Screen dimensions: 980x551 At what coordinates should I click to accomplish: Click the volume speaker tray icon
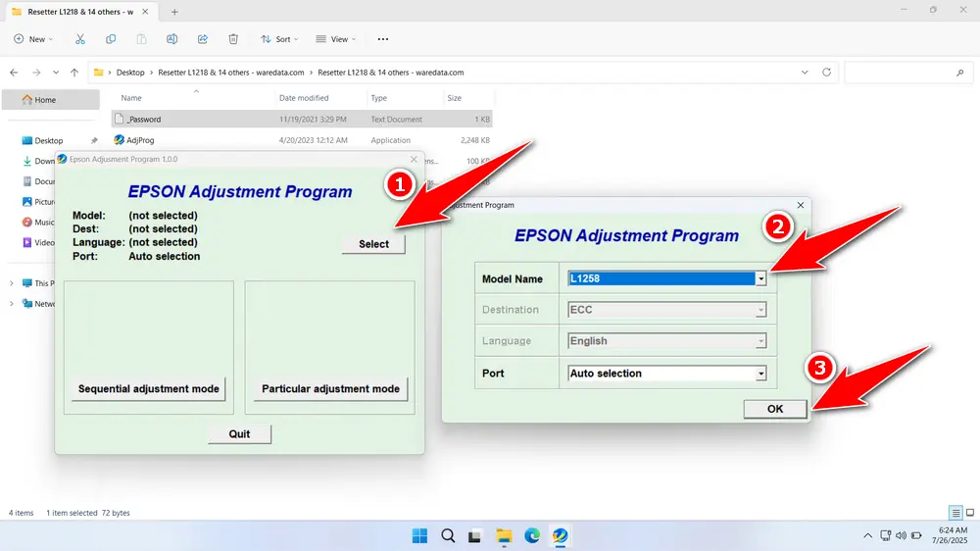coord(901,536)
